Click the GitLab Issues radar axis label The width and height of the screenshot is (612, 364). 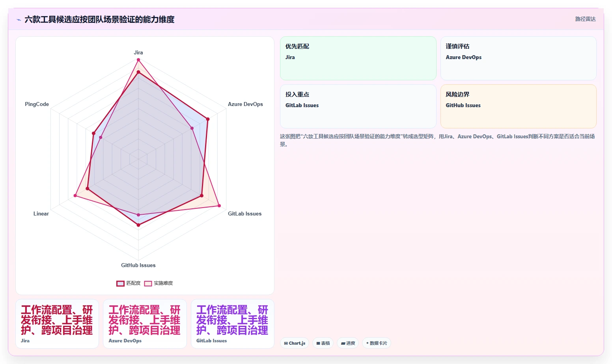[244, 214]
